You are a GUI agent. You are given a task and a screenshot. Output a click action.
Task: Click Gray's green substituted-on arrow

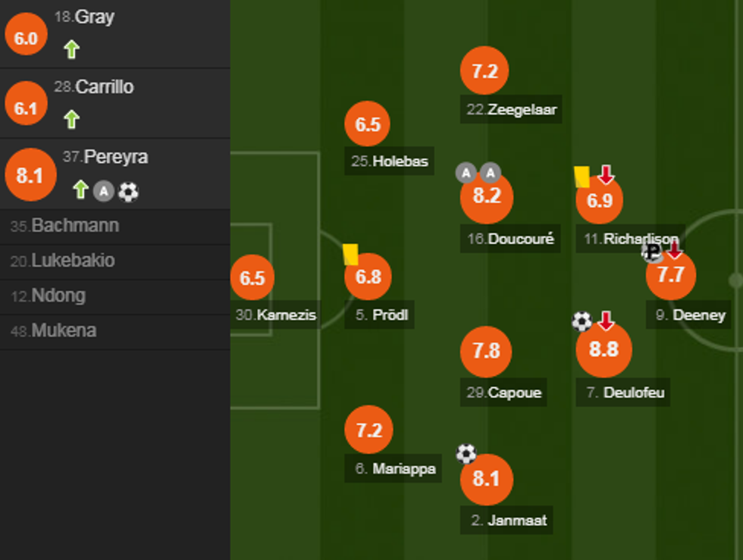click(71, 50)
